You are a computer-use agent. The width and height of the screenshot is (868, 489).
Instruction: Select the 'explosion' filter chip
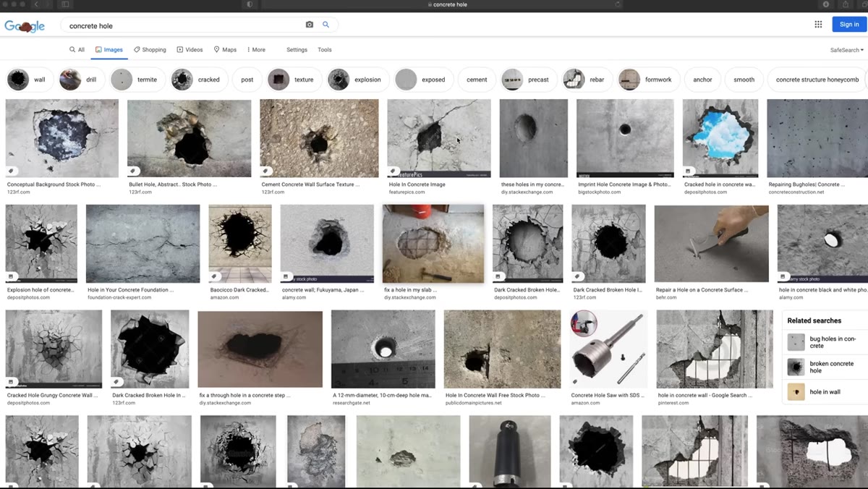point(359,80)
